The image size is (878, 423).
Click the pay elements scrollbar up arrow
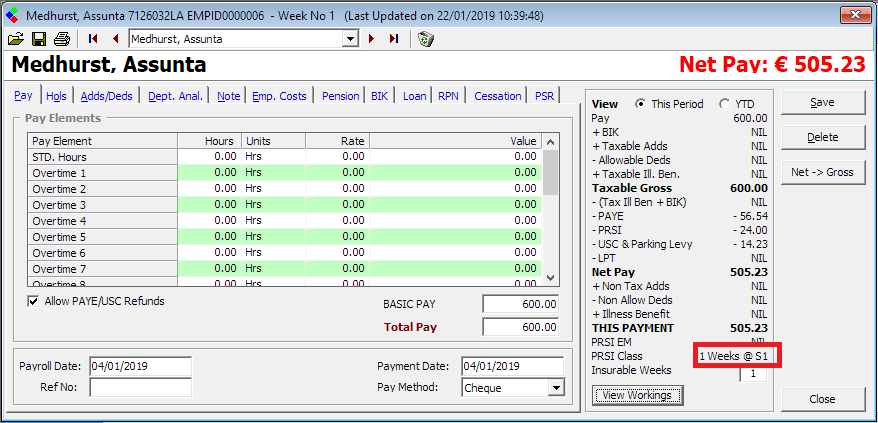click(x=550, y=141)
